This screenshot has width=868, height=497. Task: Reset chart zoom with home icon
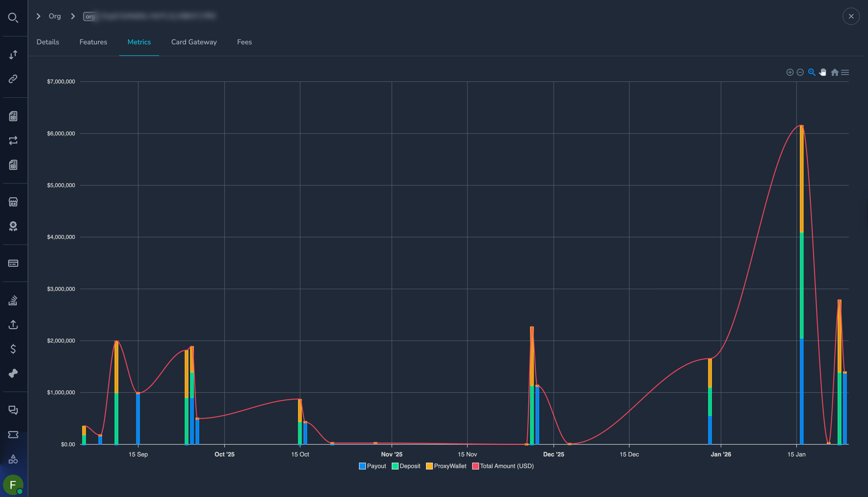pyautogui.click(x=834, y=72)
